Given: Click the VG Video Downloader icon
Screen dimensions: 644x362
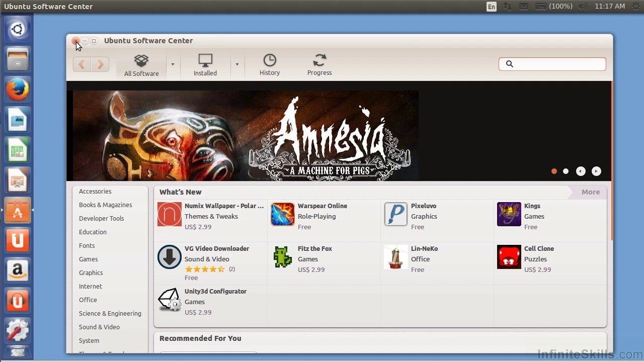Looking at the screenshot, I should point(170,257).
